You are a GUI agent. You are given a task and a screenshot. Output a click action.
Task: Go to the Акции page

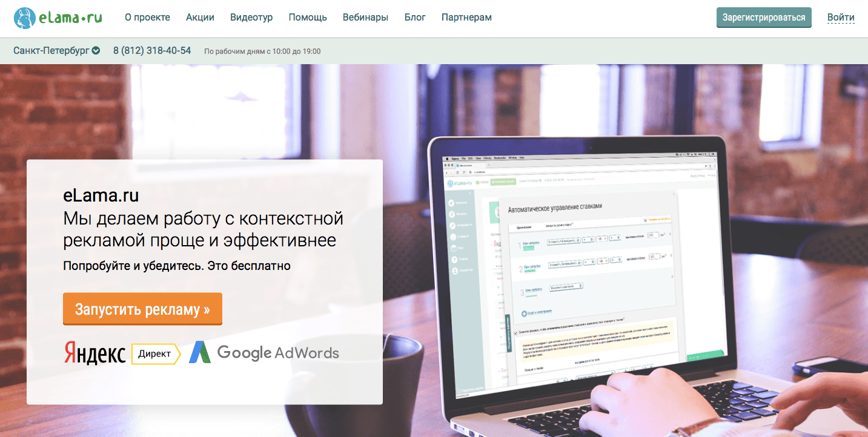[x=200, y=18]
